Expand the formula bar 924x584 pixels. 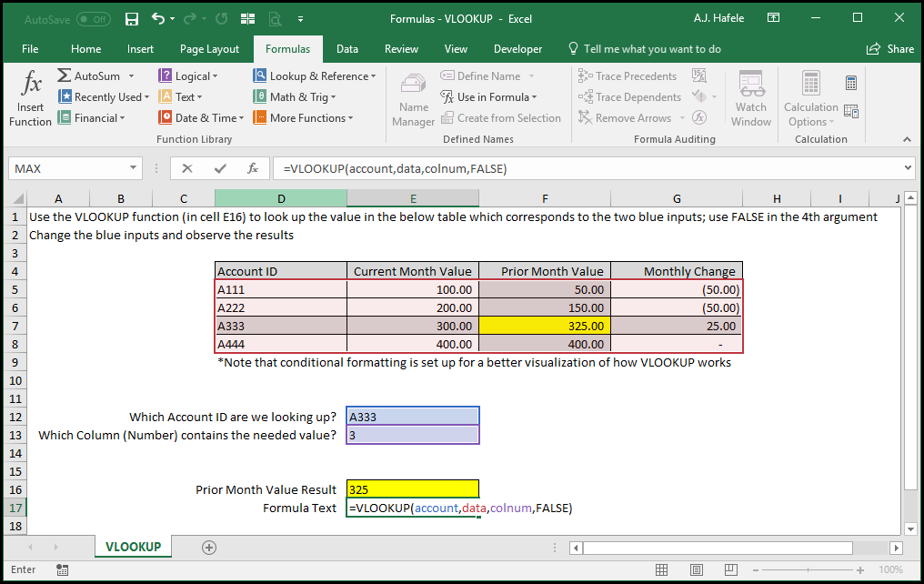click(x=908, y=168)
